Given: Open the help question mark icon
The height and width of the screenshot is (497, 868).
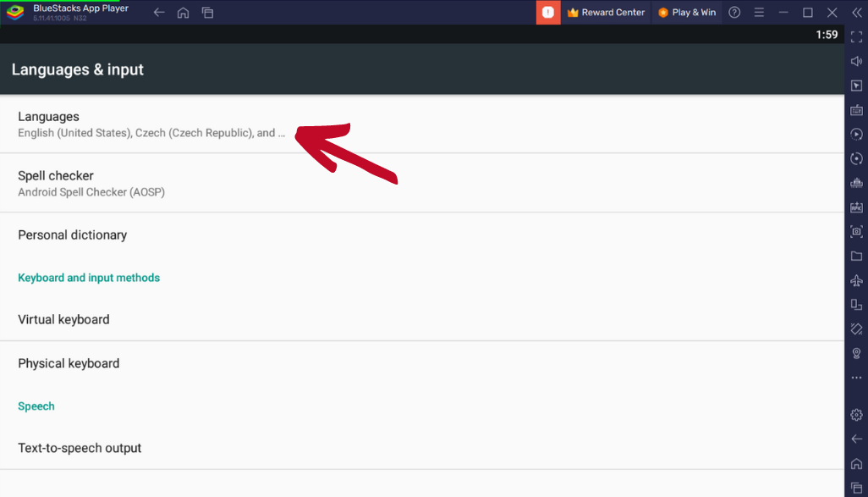Looking at the screenshot, I should click(x=734, y=12).
